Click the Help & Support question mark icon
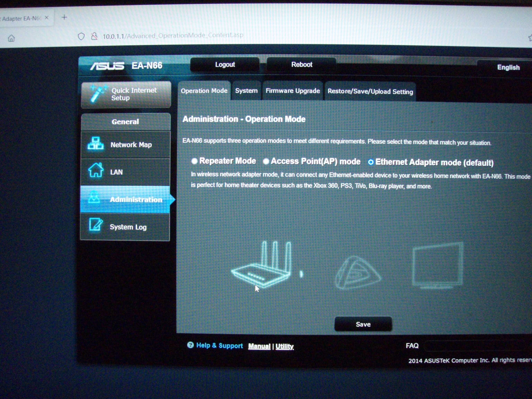 click(190, 345)
